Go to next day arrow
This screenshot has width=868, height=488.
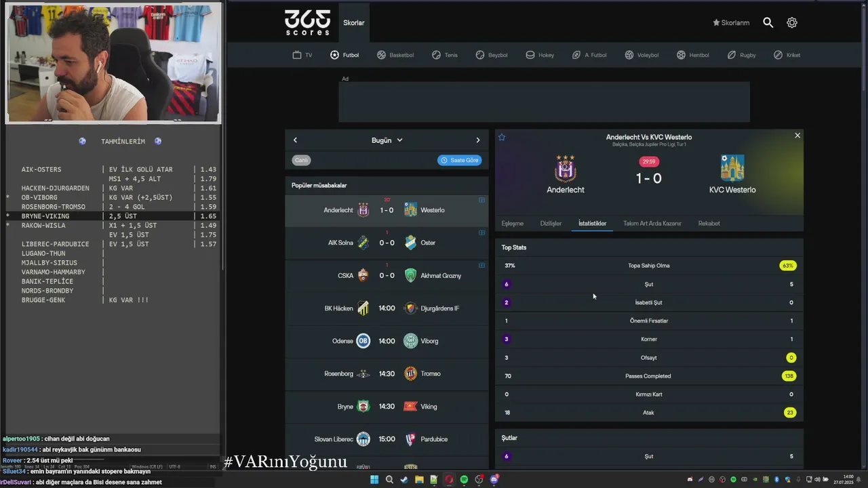pos(478,140)
